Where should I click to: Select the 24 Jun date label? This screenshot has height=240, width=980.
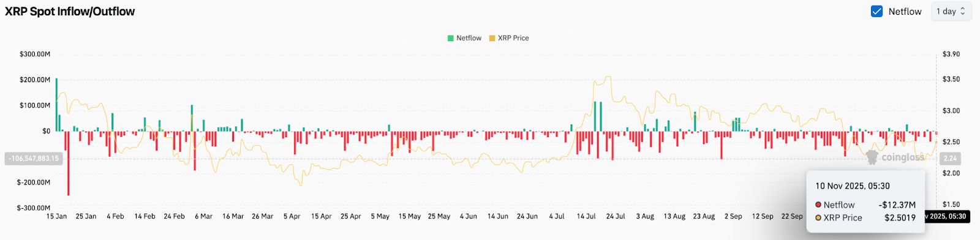point(527,216)
